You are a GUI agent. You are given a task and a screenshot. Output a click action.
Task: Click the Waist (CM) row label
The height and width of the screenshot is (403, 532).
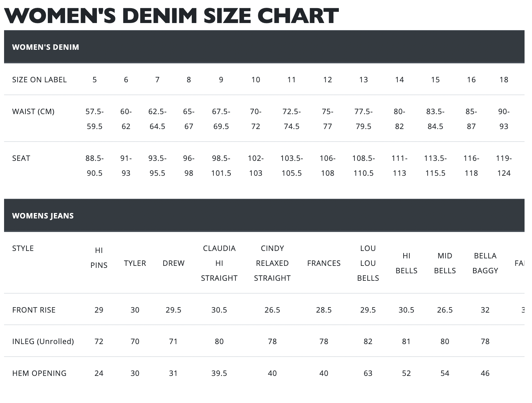pos(33,111)
